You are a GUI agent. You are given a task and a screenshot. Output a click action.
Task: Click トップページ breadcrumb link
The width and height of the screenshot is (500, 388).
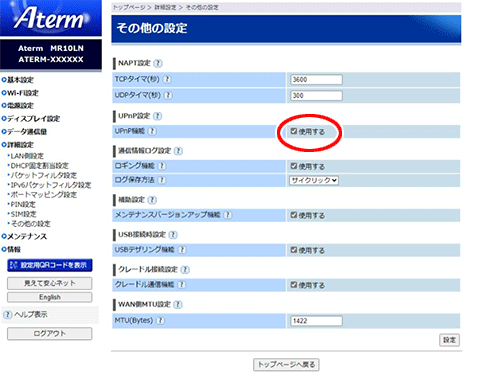point(129,7)
